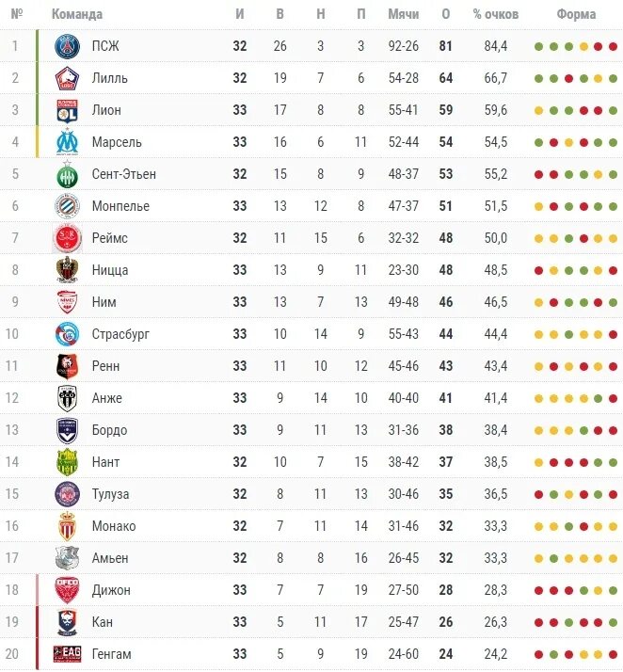Open the Страсбург team link
The height and width of the screenshot is (672, 623).
click(x=120, y=334)
